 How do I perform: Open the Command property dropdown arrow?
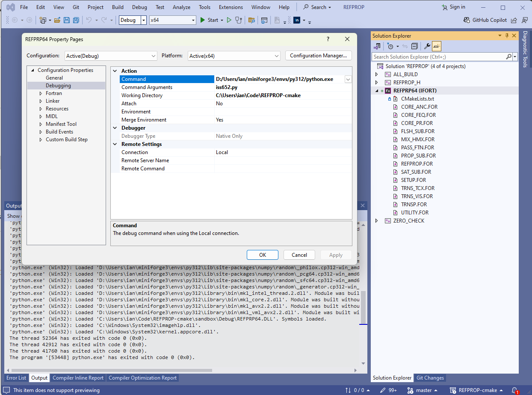click(348, 79)
